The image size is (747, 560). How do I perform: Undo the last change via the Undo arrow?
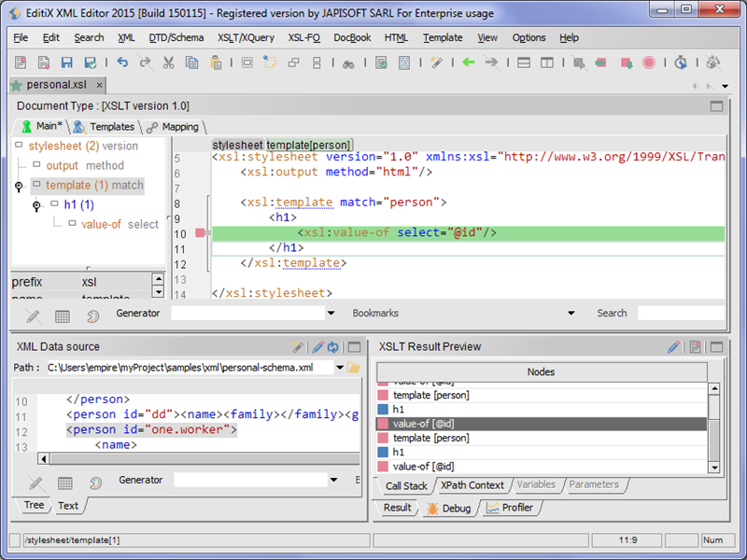pos(122,63)
